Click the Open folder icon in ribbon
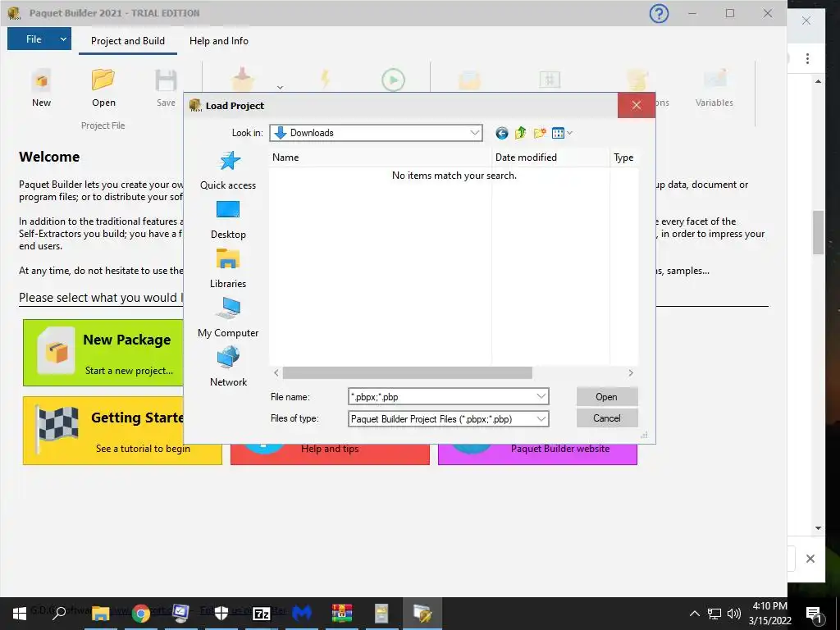The width and height of the screenshot is (840, 630). 103,80
